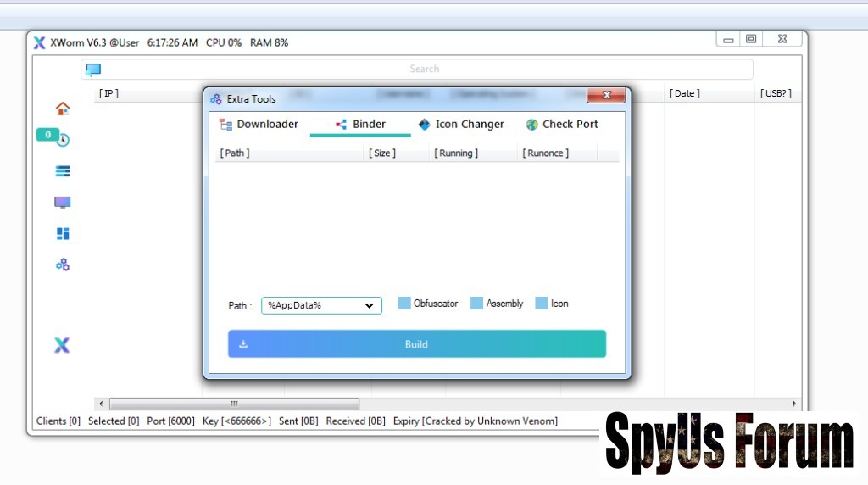Click the horizontal scrollbar thumb at the bottom
Screen dimensions: 868x485
pos(234,404)
